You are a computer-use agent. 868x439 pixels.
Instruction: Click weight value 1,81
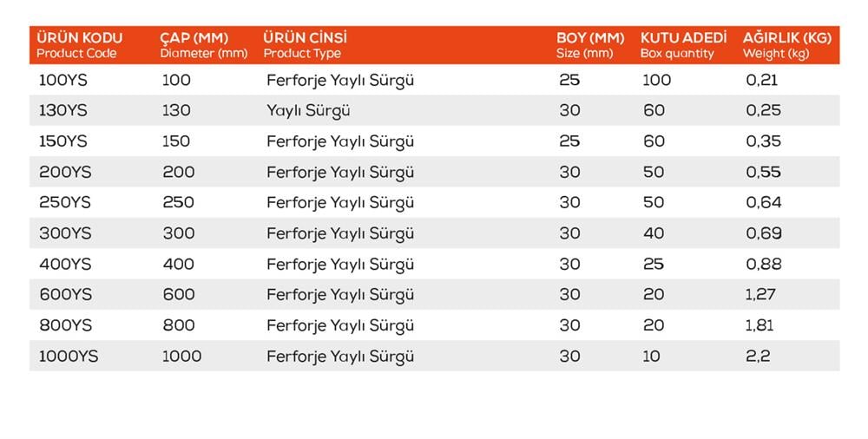click(759, 325)
